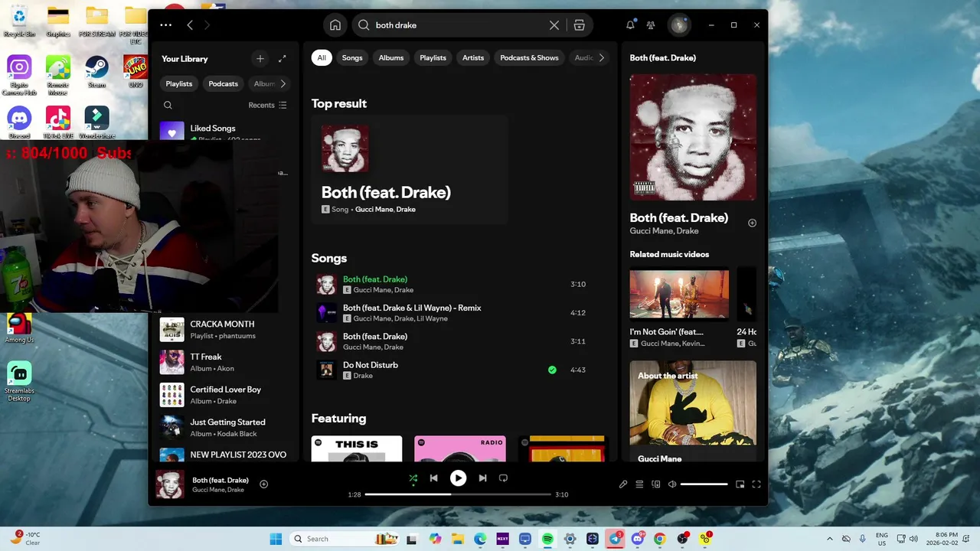980x551 pixels.
Task: Open NEW PLAYLIST 2023 OVO
Action: [x=224, y=454]
